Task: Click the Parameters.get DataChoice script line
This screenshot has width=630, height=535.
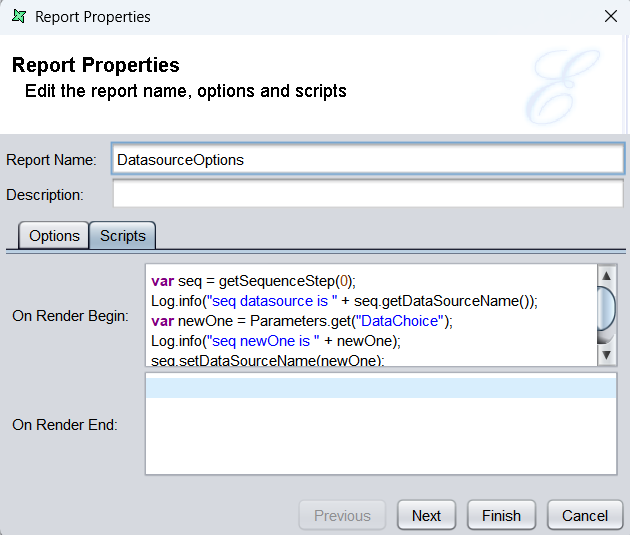Action: pyautogui.click(x=302, y=320)
